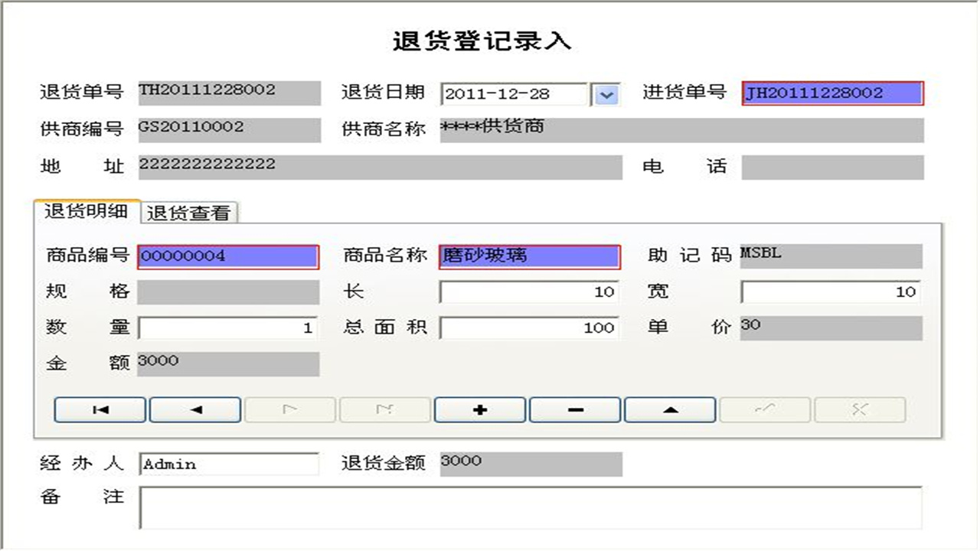Click the edit record triangle icon

[669, 409]
